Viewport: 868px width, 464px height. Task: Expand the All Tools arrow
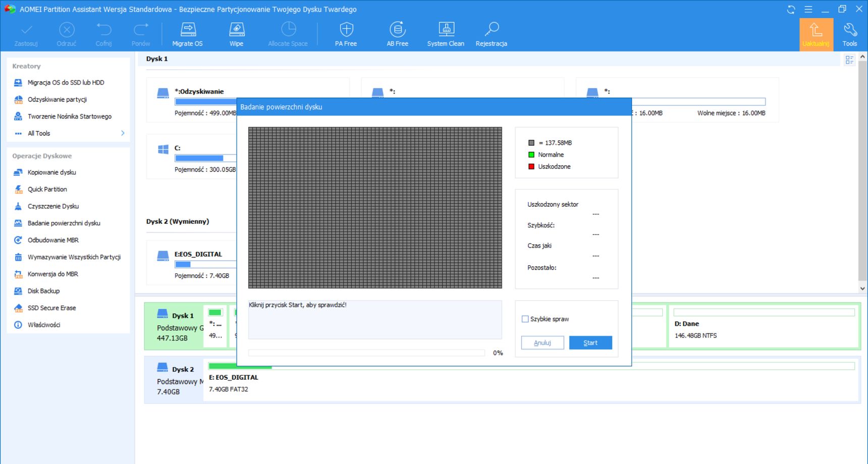(x=123, y=133)
